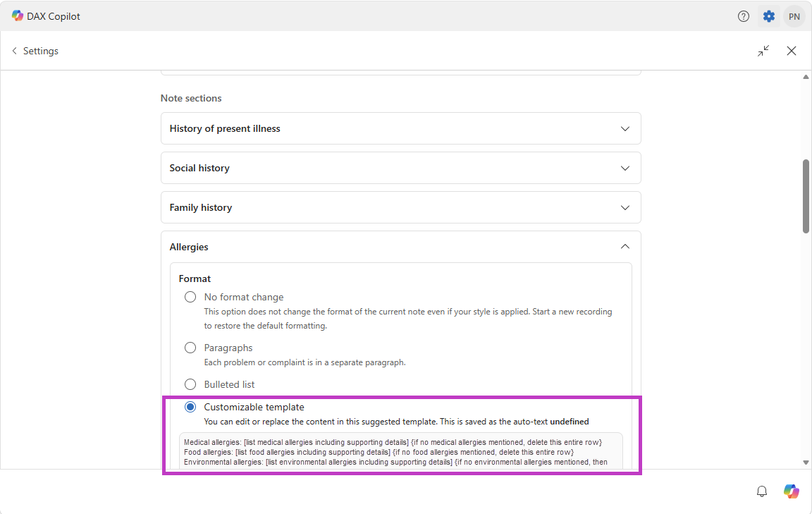Click the text 'Each problem or complaint is in a separate paragraph.'

point(304,362)
